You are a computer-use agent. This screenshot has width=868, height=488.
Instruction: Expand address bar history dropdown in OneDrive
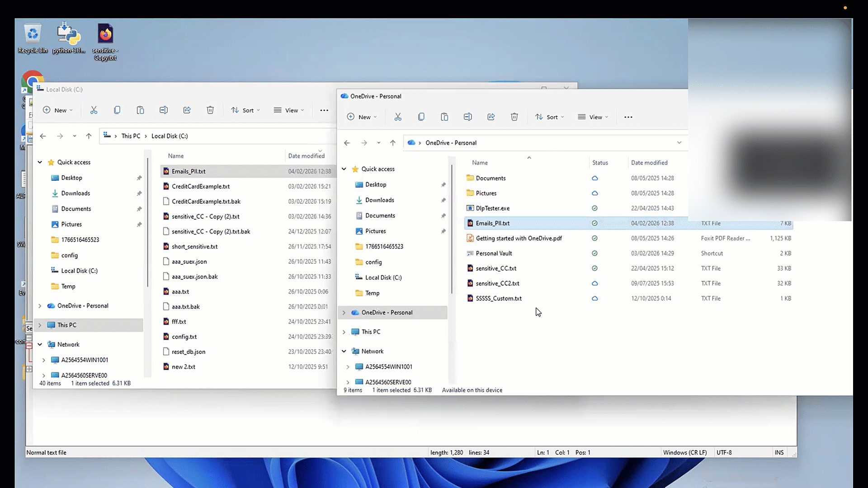click(679, 143)
